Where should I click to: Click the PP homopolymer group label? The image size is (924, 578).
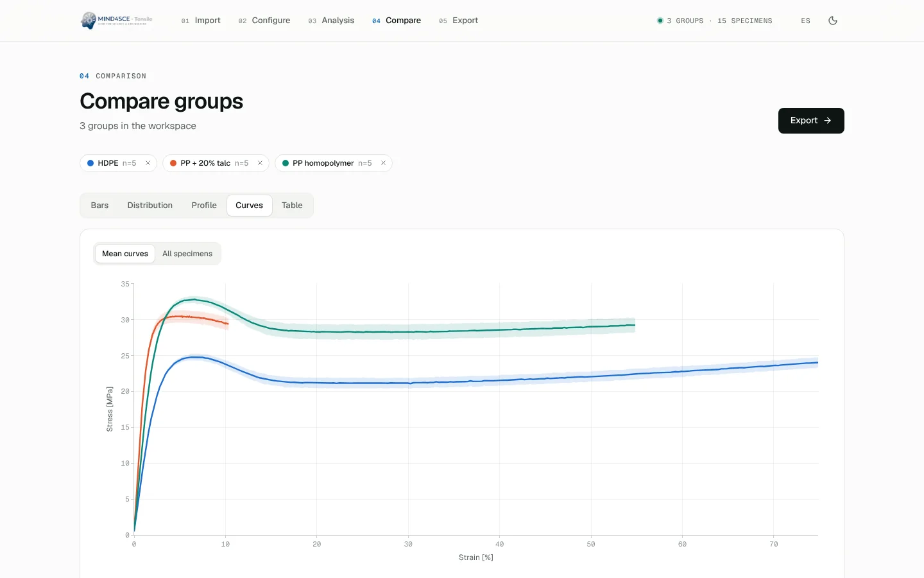coord(323,163)
